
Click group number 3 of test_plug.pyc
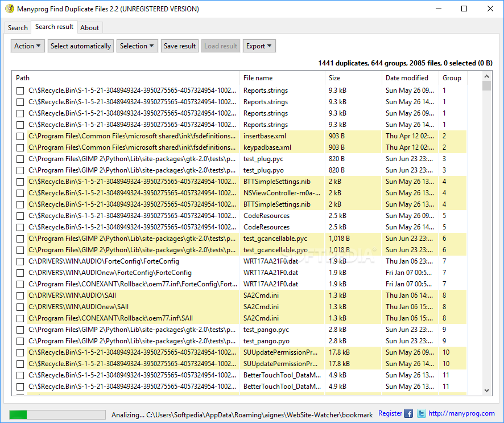pyautogui.click(x=444, y=159)
